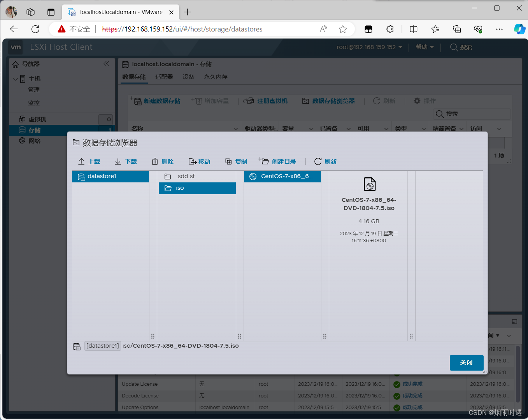528x420 pixels.
Task: Switch to Devices (设备) tab
Action: (189, 77)
